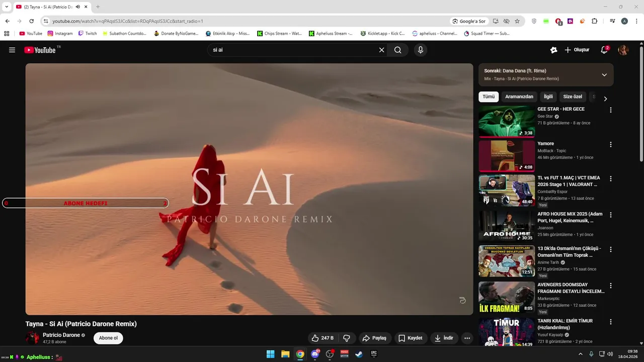Mute the tab using speaker icon
The image size is (644, 362).
tap(78, 7)
